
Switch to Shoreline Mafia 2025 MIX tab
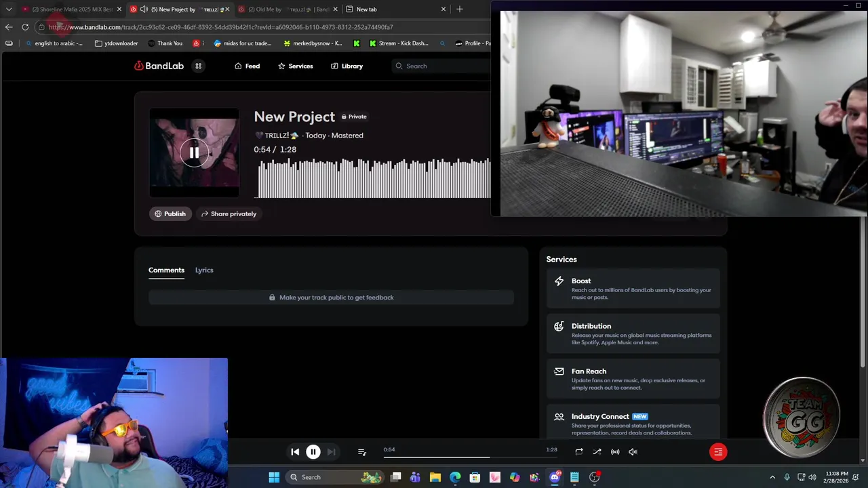71,9
